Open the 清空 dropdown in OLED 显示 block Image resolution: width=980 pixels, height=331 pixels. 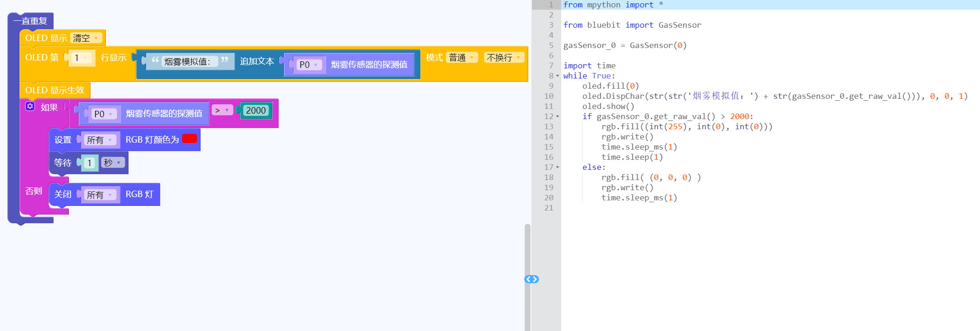coord(86,38)
